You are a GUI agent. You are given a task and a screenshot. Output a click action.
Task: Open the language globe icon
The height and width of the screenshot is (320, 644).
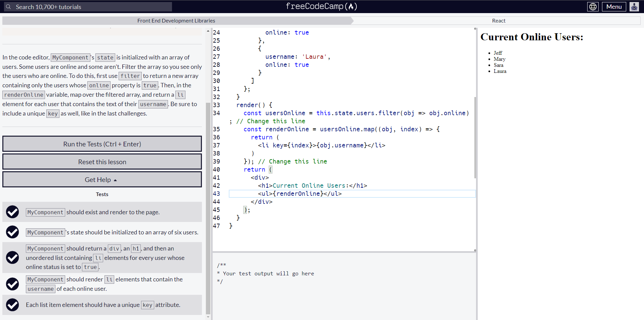pyautogui.click(x=593, y=7)
